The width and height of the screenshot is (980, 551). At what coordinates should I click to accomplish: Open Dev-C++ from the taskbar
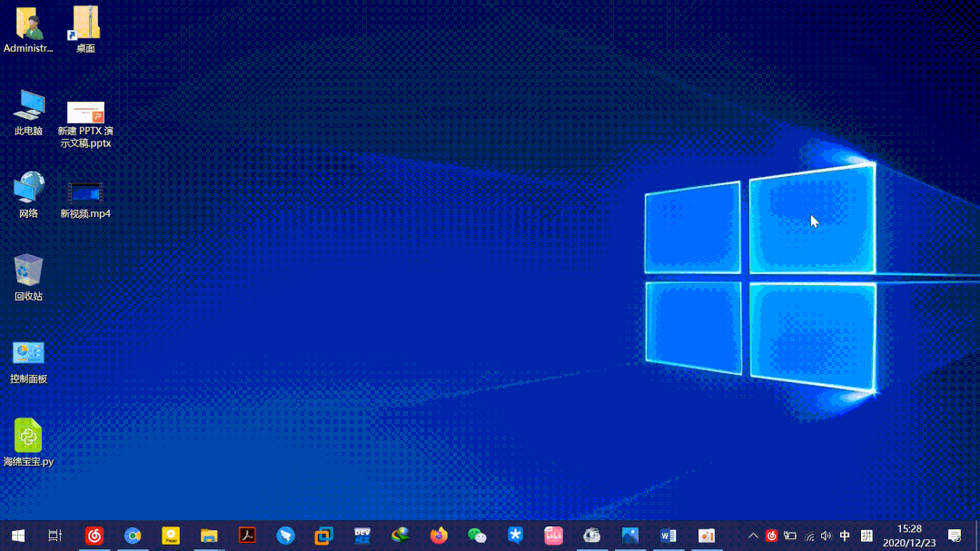(362, 536)
